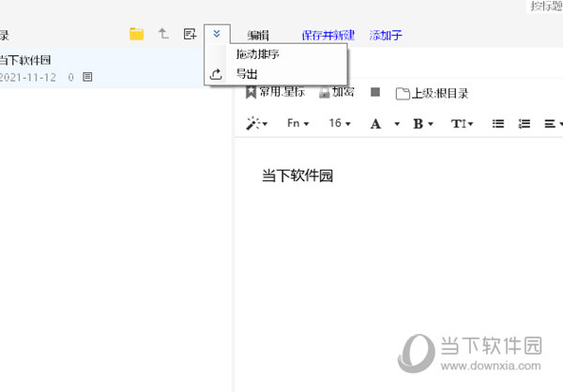This screenshot has height=392, width=563.
Task: Click the note type icon after 2021-11-12
Action: tap(87, 77)
